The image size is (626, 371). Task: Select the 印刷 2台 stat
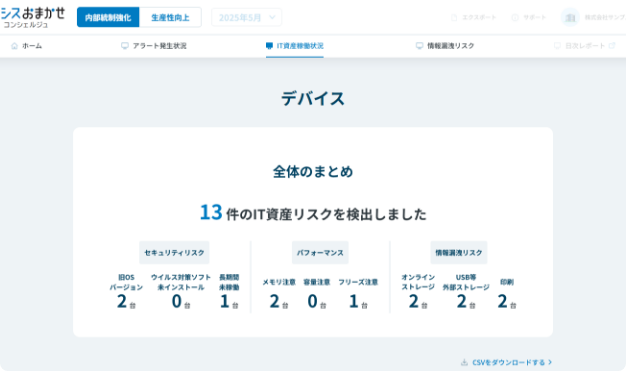pos(507,294)
